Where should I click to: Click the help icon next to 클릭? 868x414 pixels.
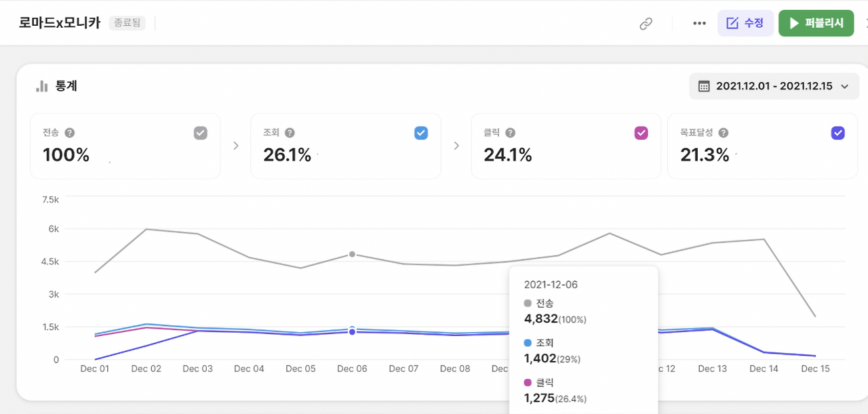coord(510,133)
